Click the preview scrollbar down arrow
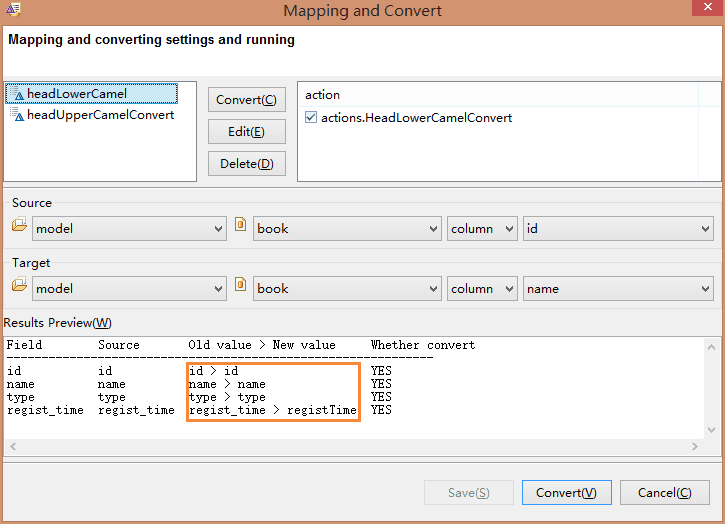 [712, 430]
